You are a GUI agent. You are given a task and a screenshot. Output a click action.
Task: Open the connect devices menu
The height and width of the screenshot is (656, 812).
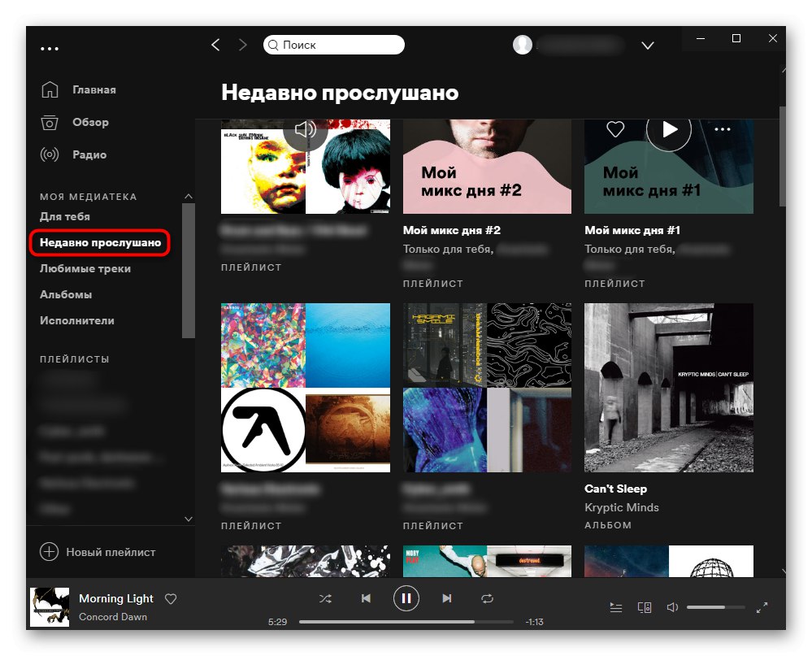645,607
